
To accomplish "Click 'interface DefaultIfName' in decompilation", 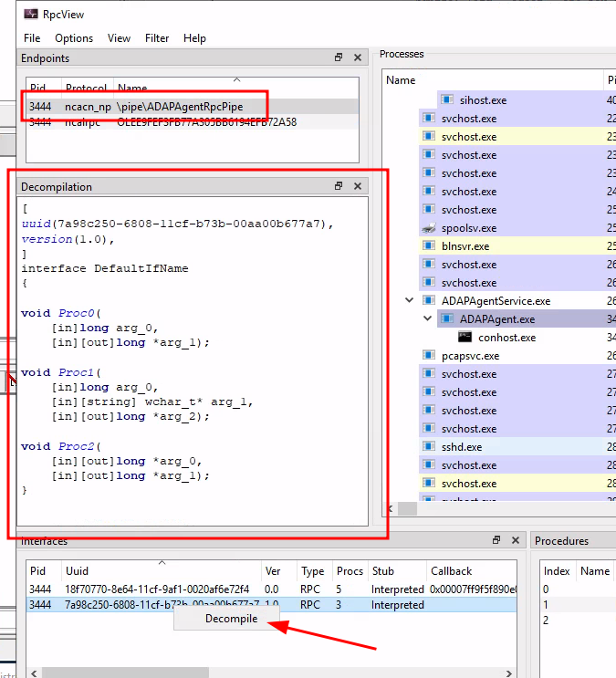I will point(105,268).
